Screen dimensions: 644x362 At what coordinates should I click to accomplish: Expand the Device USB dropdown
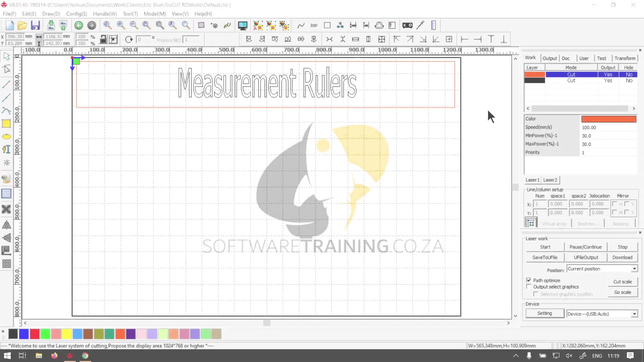(x=634, y=314)
